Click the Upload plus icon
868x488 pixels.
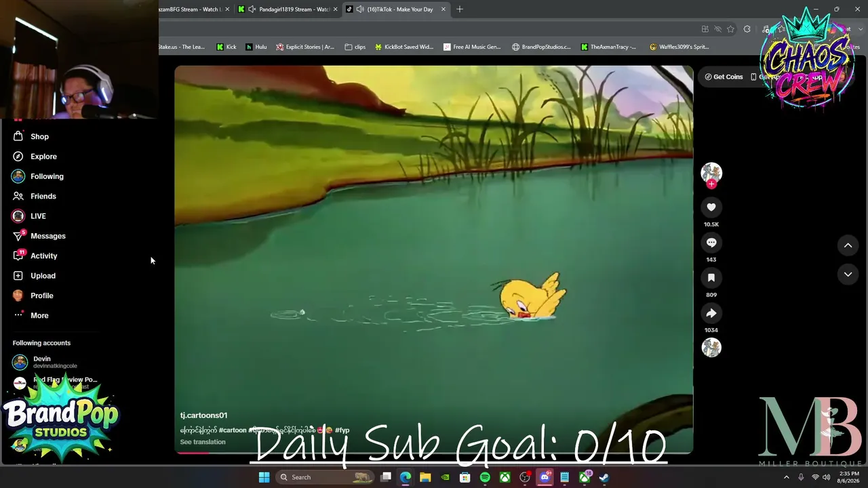[18, 276]
